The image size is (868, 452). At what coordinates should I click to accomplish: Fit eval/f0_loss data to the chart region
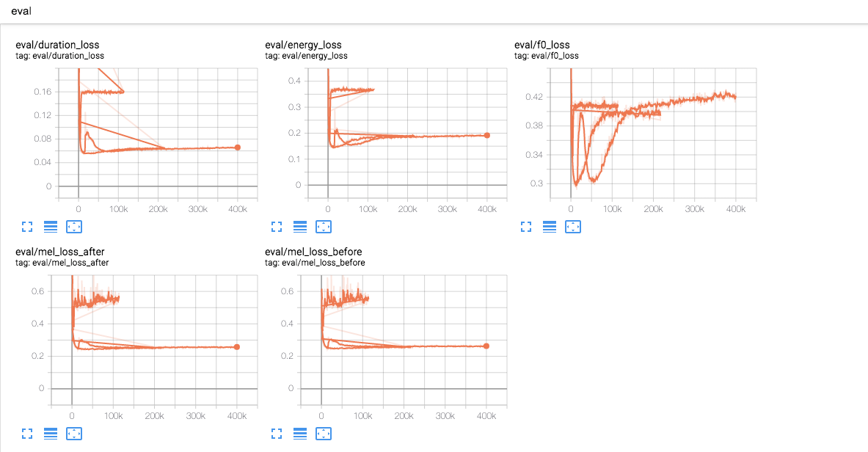click(573, 227)
